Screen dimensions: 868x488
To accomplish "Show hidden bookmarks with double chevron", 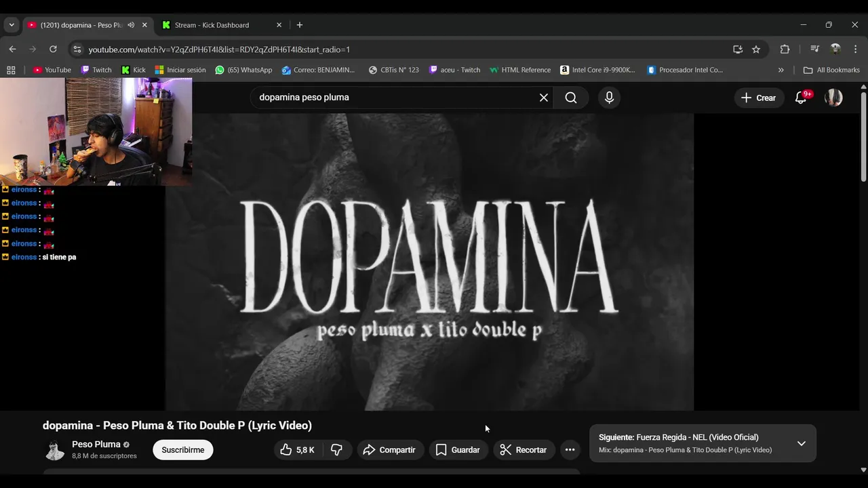I will tap(781, 70).
